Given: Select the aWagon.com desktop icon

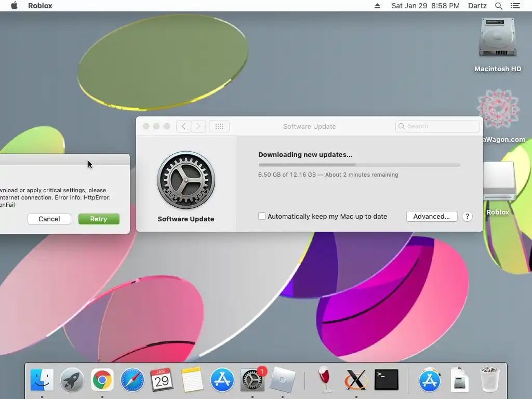Looking at the screenshot, I should pos(498,109).
